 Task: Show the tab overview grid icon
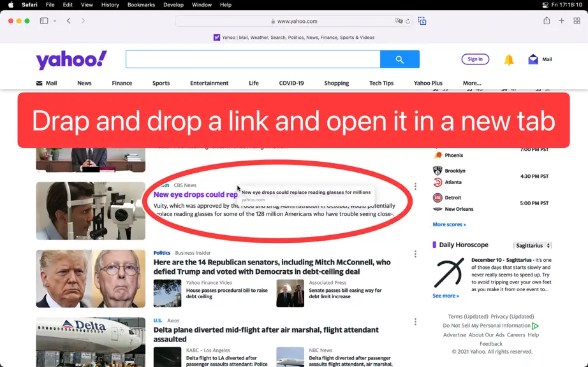pos(577,21)
